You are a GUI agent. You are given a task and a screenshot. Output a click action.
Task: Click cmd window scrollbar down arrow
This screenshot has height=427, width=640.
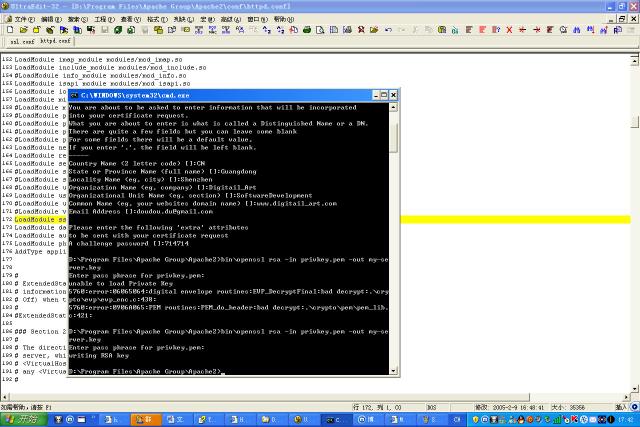(393, 371)
